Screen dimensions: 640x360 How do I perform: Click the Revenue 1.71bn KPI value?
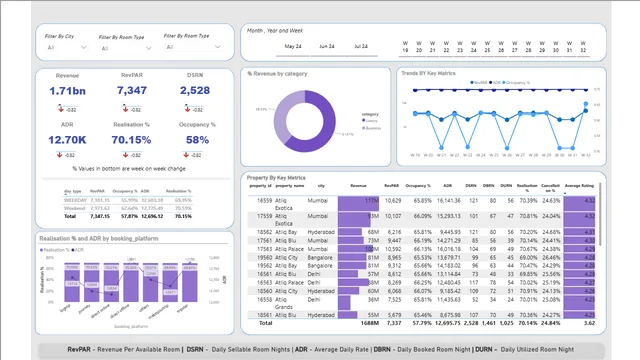point(67,91)
